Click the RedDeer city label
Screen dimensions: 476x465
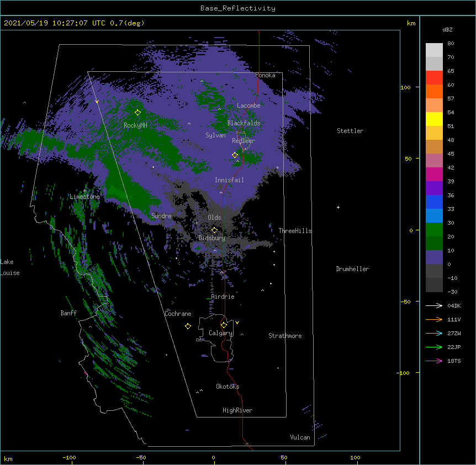(x=244, y=141)
